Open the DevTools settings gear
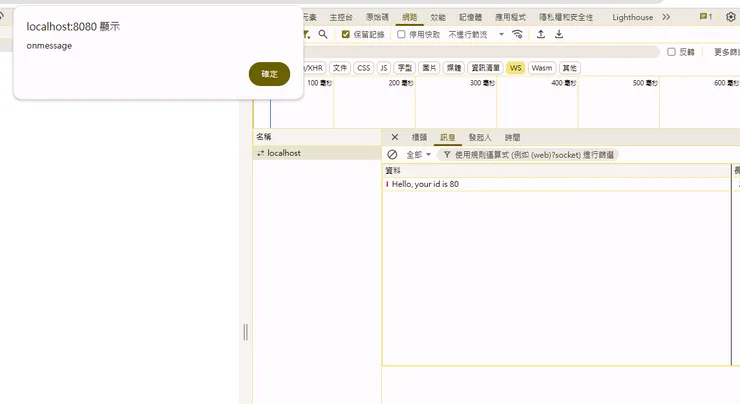Image resolution: width=740 pixels, height=404 pixels. (731, 17)
